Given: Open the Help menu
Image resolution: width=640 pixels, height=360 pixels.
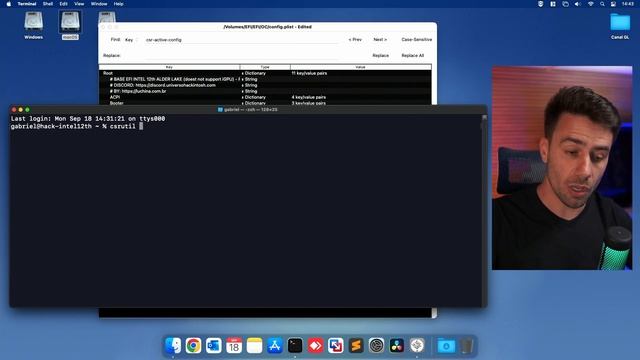Looking at the screenshot, I should pos(118,4).
